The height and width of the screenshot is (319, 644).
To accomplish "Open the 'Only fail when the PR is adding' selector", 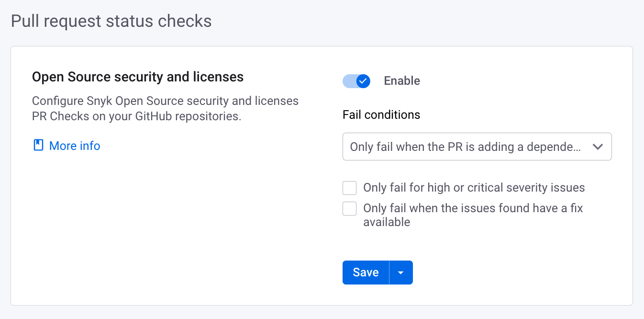I will pyautogui.click(x=477, y=147).
